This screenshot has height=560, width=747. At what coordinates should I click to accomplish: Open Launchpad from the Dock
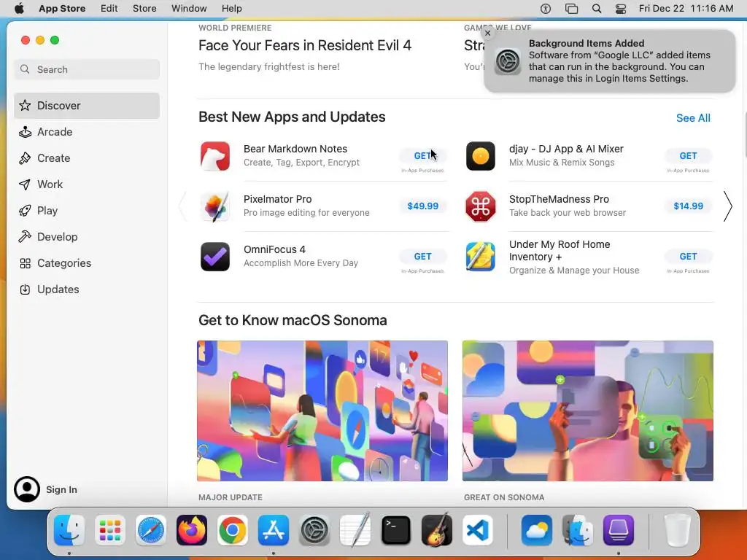click(110, 530)
